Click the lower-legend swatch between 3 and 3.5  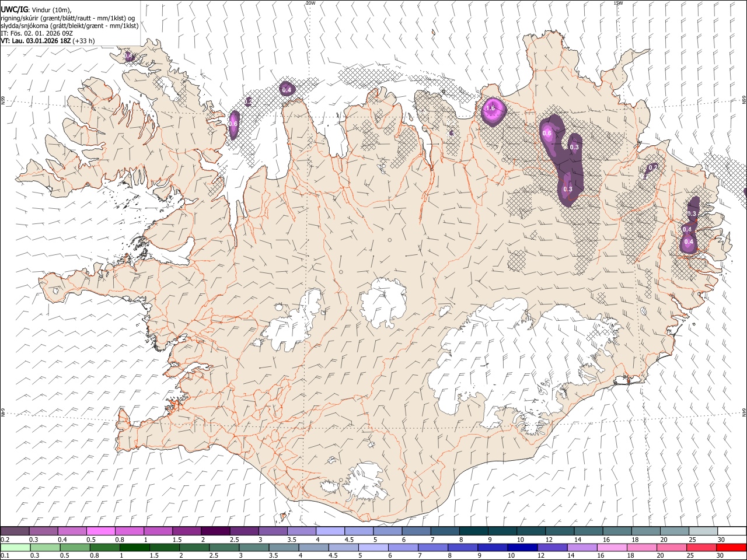[x=254, y=548]
